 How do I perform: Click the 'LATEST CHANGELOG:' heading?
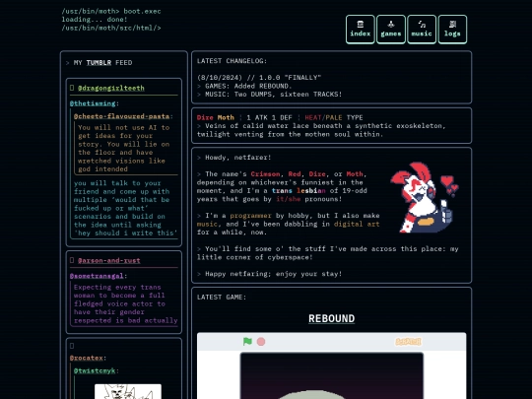[x=232, y=61]
